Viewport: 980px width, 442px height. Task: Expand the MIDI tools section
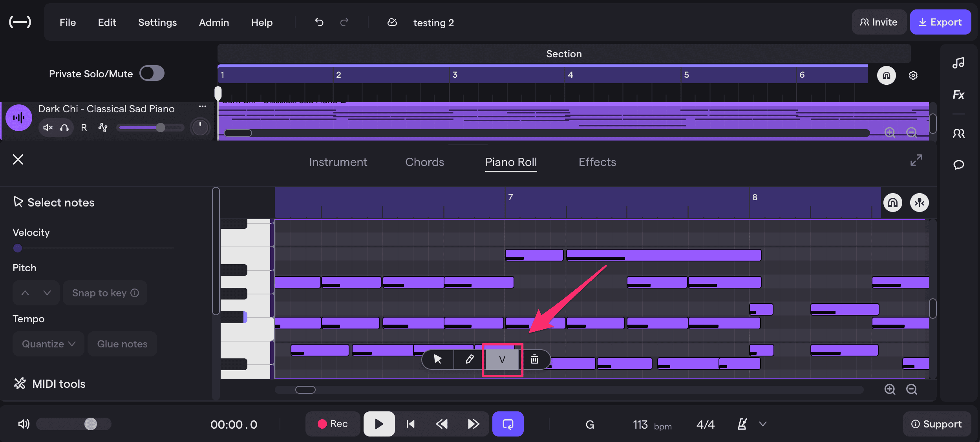(49, 384)
